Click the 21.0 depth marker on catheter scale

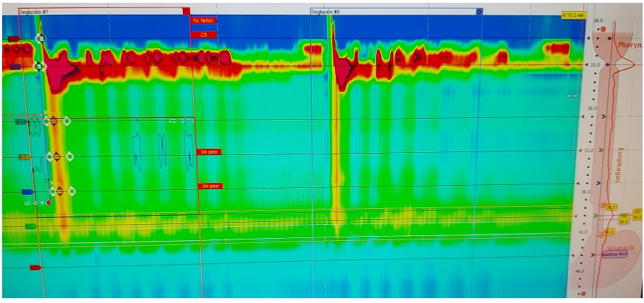tap(595, 65)
